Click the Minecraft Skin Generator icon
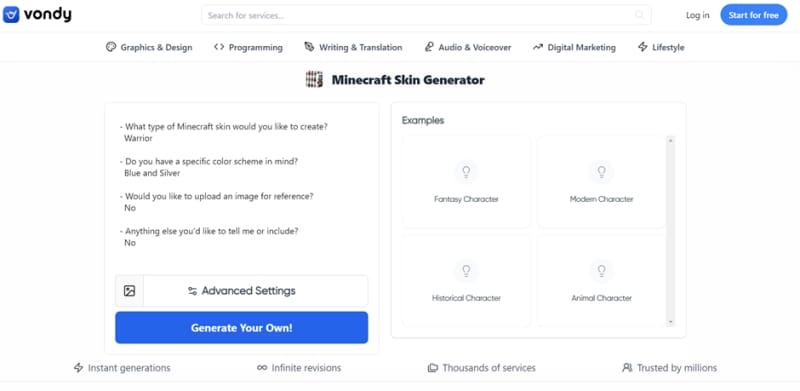800x391 pixels. [x=314, y=80]
